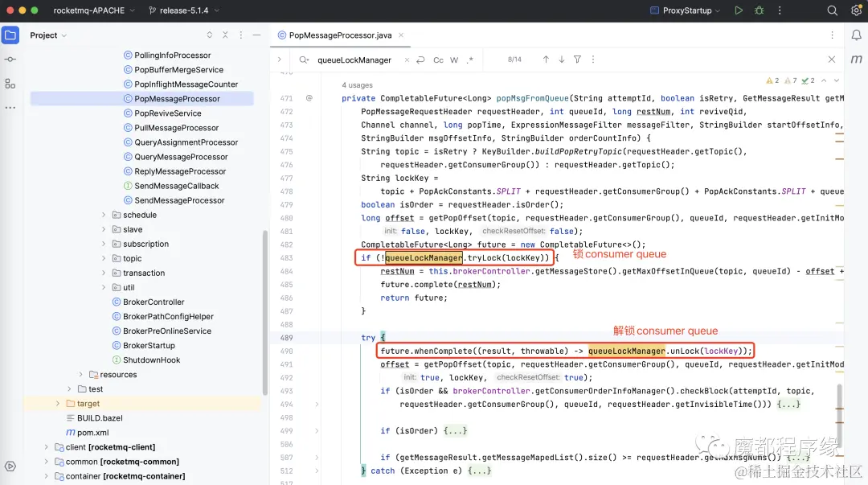Show more tool windows ellipsis
Image resolution: width=868 pixels, height=485 pixels.
(x=10, y=108)
